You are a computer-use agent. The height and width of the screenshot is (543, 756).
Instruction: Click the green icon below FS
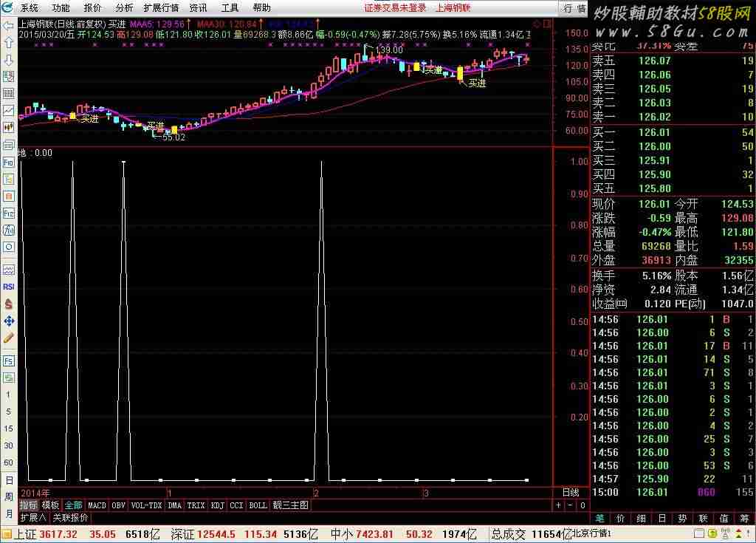point(8,378)
